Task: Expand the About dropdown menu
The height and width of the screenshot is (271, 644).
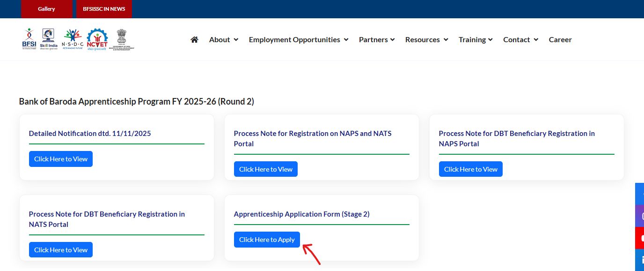Action: 223,40
